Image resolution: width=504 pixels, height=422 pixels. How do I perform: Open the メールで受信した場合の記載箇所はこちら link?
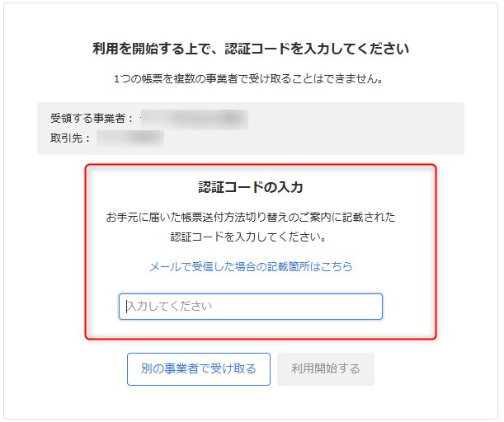pos(250,266)
